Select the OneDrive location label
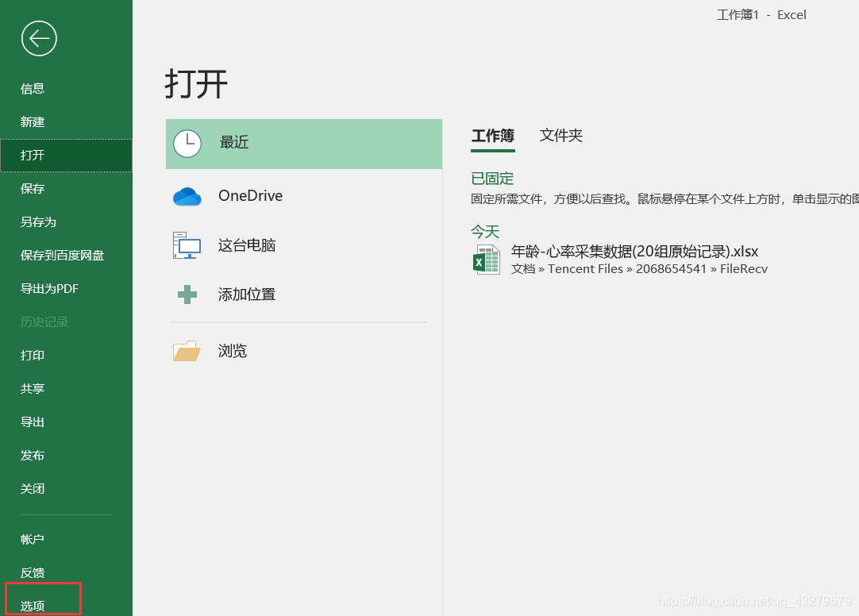This screenshot has width=859, height=616. pyautogui.click(x=250, y=196)
